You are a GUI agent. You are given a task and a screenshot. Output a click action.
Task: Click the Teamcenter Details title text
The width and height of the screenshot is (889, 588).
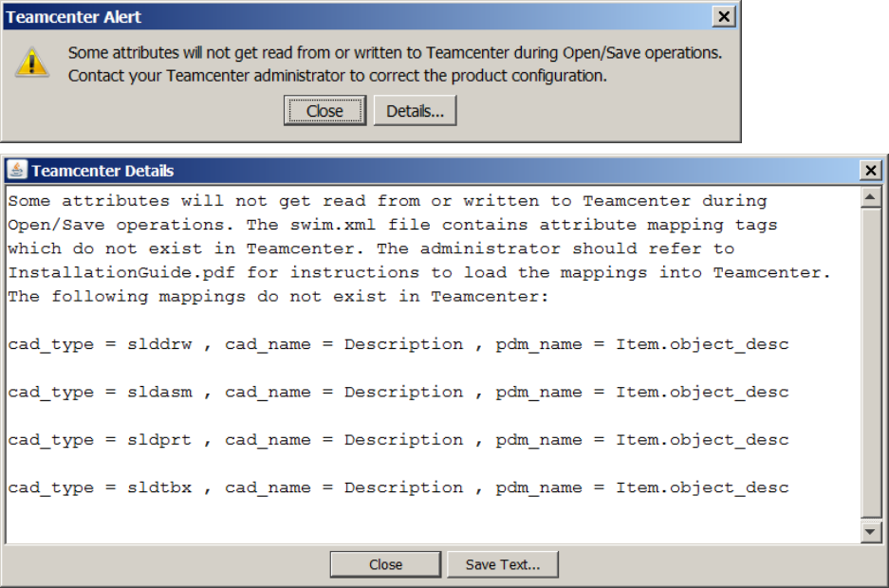102,171
